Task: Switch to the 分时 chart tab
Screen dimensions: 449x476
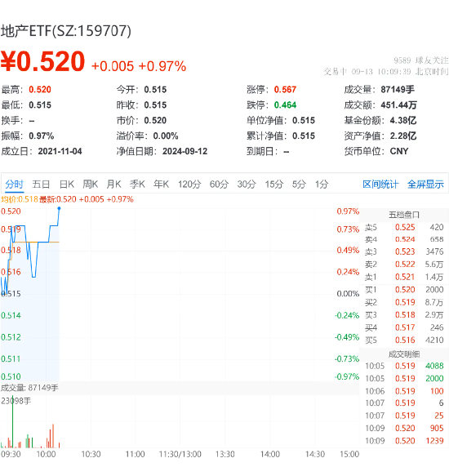Action: pos(14,184)
